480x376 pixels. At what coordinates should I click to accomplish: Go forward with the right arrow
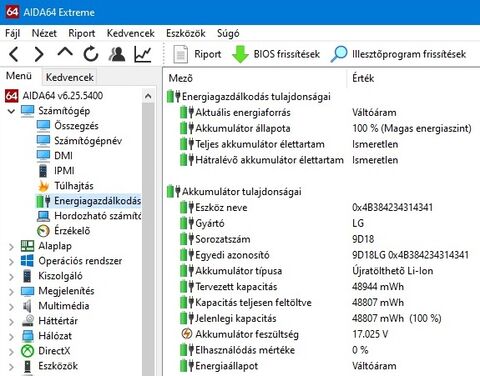(x=39, y=54)
